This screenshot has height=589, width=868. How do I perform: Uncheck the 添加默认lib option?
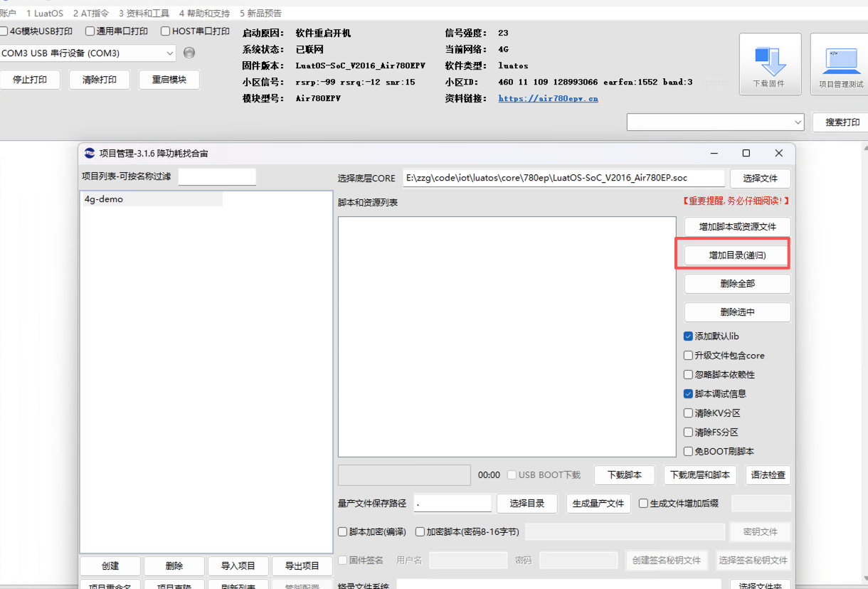(688, 336)
